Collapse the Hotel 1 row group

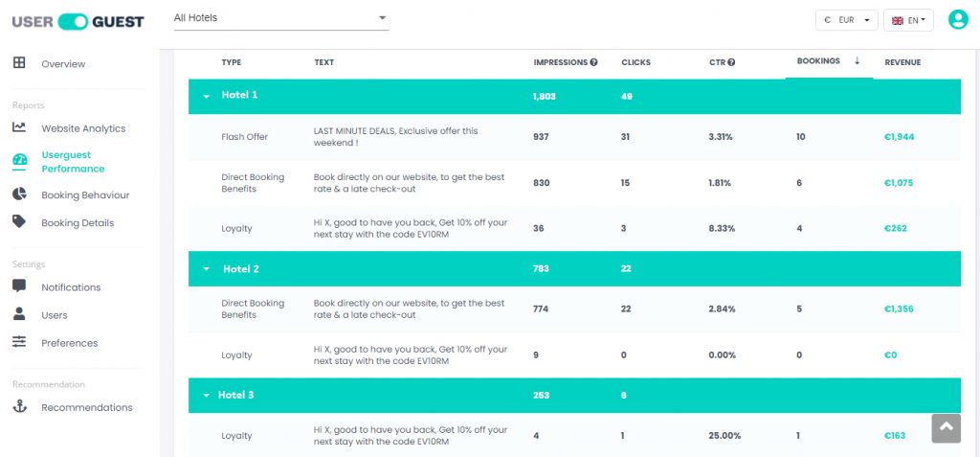pos(207,97)
